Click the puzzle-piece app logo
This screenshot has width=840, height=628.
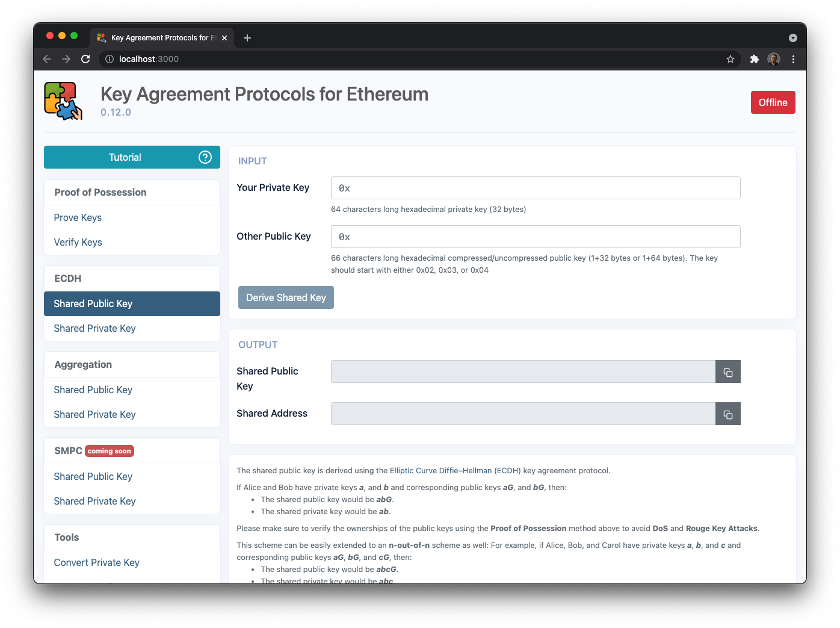click(63, 101)
